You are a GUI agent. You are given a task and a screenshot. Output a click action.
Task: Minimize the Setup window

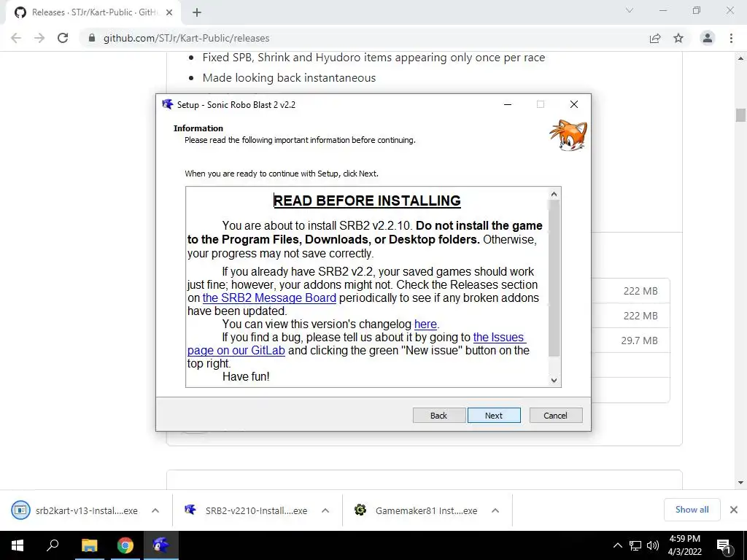[x=508, y=104]
